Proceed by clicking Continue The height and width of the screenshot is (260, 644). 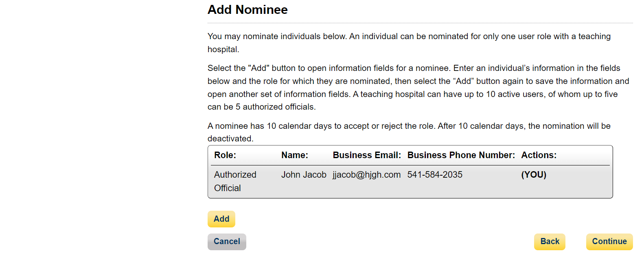[x=609, y=242]
